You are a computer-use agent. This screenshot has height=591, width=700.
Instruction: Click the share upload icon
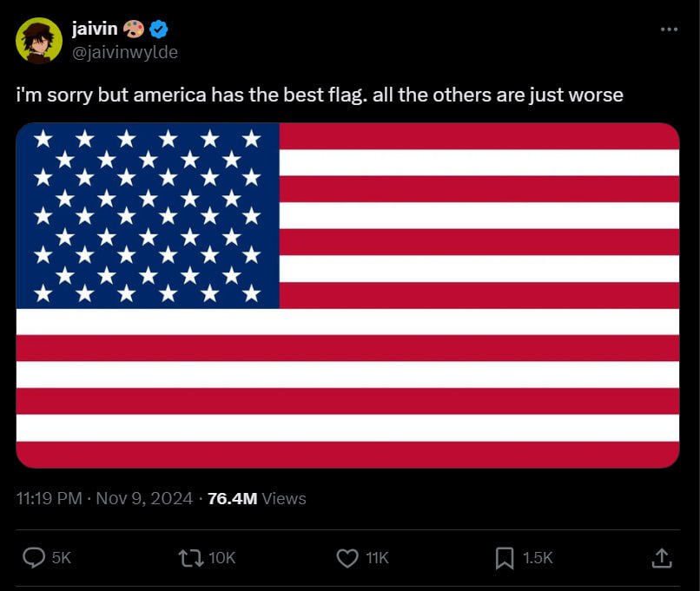(x=661, y=557)
